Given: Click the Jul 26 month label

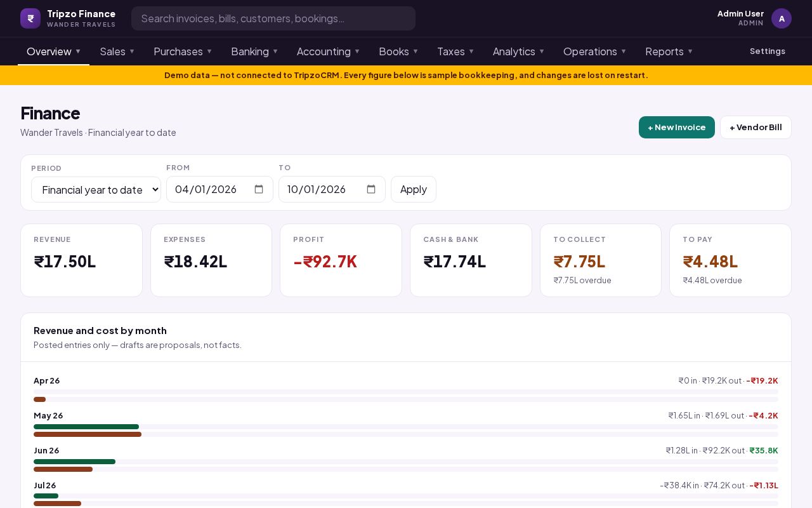Looking at the screenshot, I should tap(45, 486).
